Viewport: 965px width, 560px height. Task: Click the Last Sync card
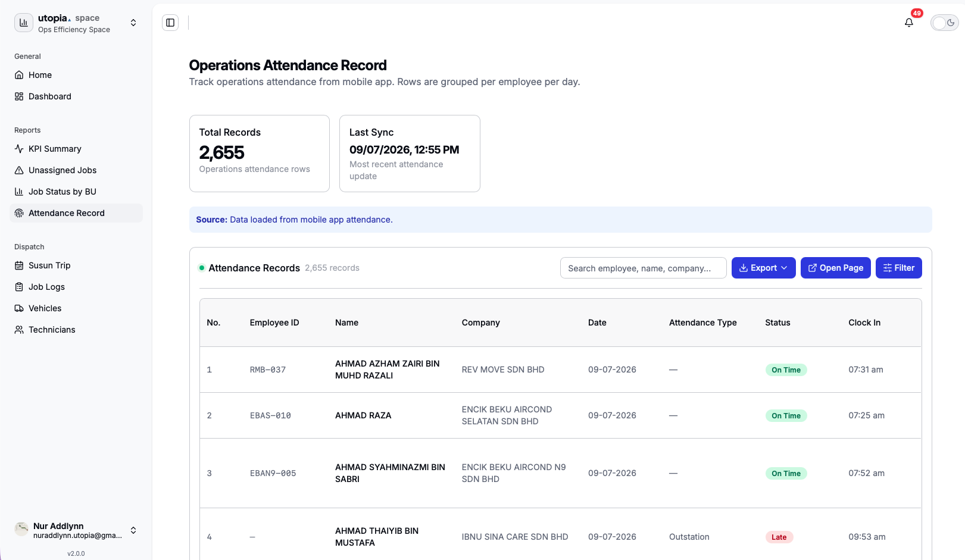[410, 154]
